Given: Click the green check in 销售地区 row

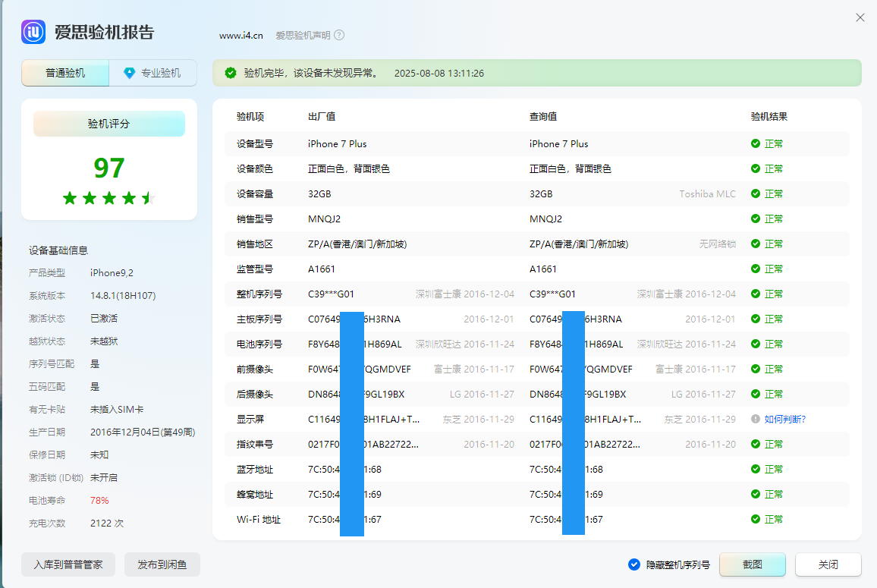Looking at the screenshot, I should click(756, 244).
